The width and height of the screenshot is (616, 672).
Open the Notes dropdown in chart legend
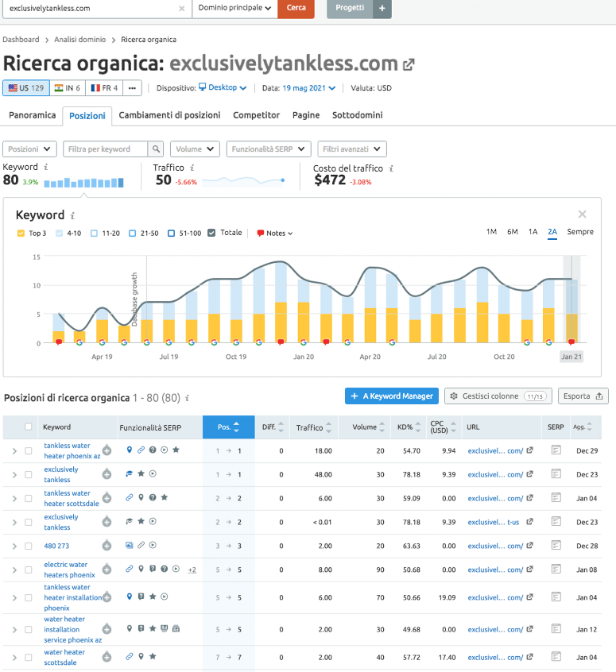275,234
